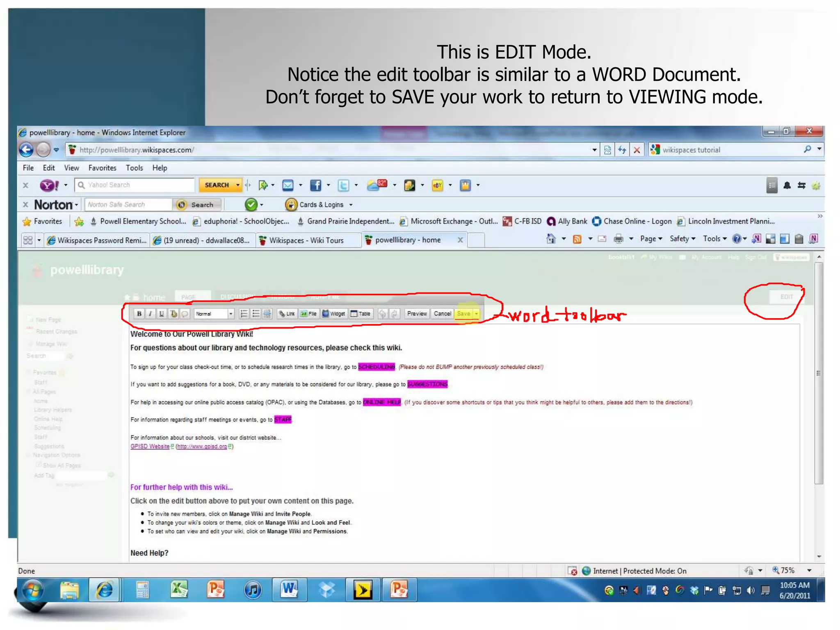Click the Widget toolbar icon
Viewport: 840px width, 630px height.
point(333,314)
